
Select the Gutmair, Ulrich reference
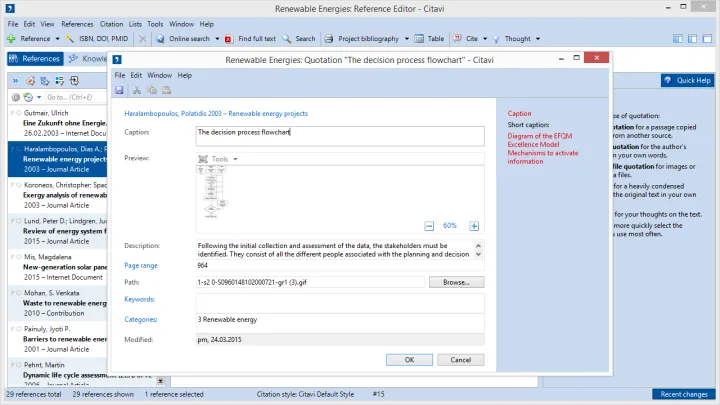[58, 123]
